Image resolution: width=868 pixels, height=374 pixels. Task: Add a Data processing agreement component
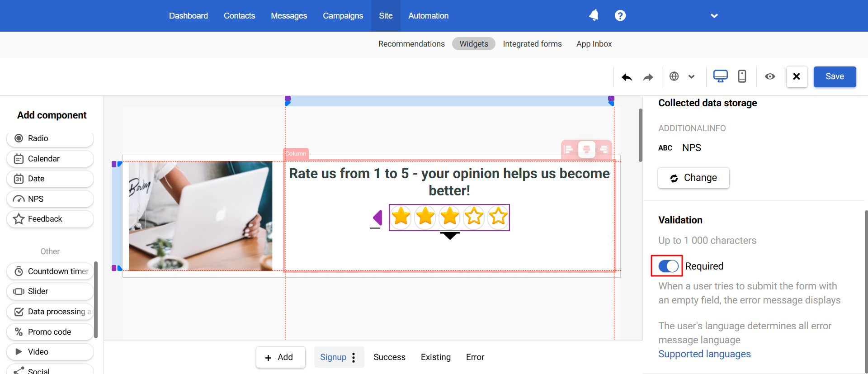click(50, 312)
